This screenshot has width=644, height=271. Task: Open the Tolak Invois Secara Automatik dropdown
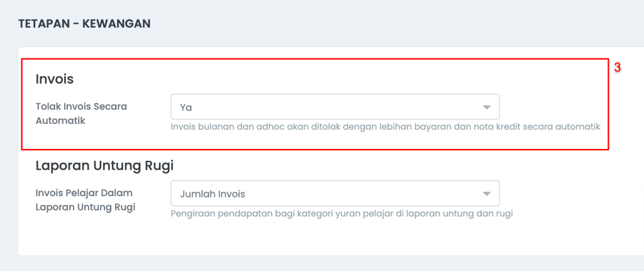tap(335, 107)
